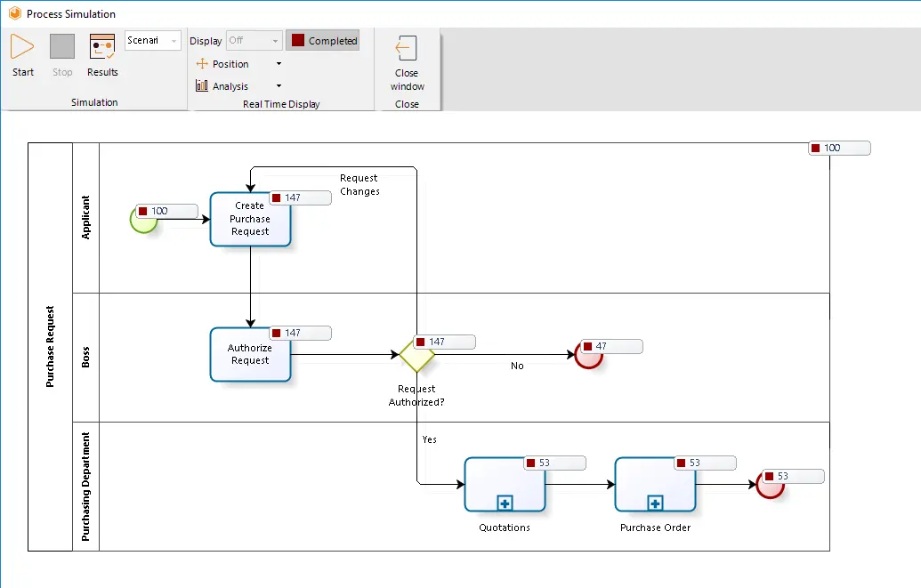921x588 pixels.
Task: Click the 147 counter on the gateway
Action: (x=445, y=342)
